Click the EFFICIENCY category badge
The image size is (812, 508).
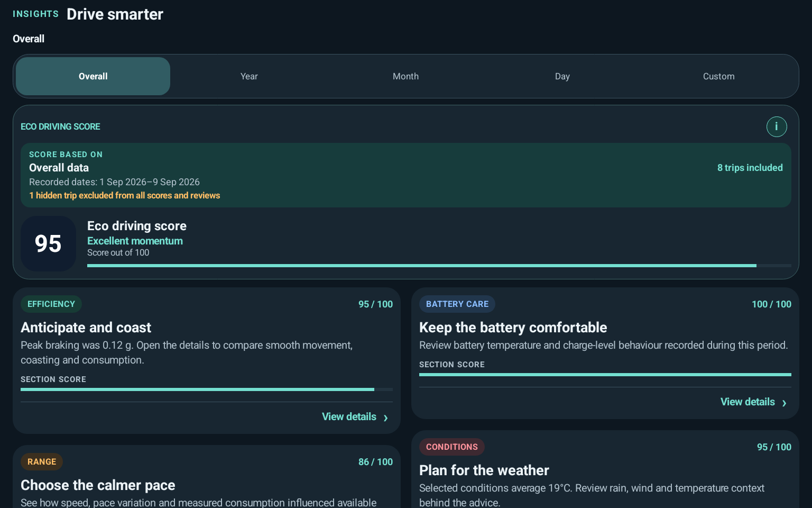[51, 304]
